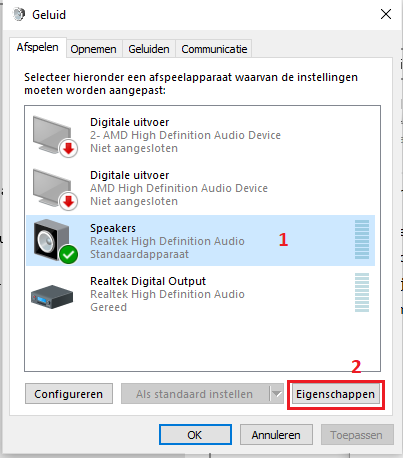Click the AMD High Definition Audio monitor icon
Image resolution: width=403 pixels, height=458 pixels.
(52, 188)
